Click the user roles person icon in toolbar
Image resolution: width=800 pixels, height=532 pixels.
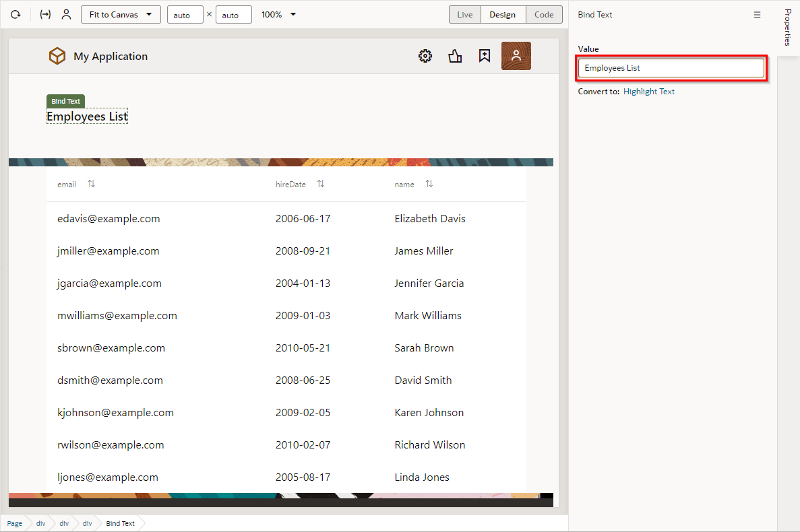[x=66, y=15]
